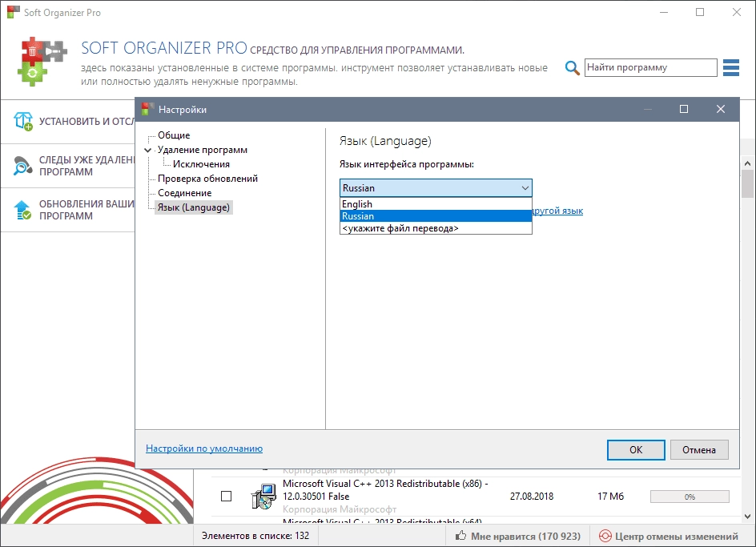The image size is (756, 547).
Task: Select Соединение settings section
Action: pos(185,193)
